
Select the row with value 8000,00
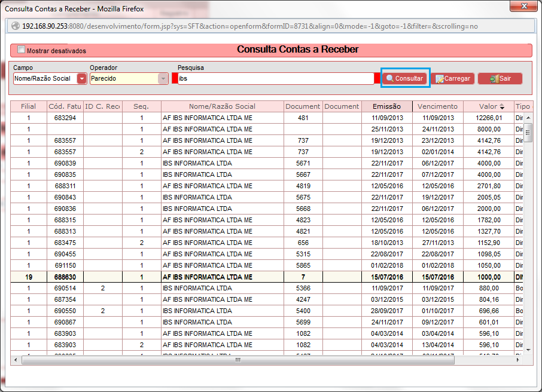[x=266, y=129]
